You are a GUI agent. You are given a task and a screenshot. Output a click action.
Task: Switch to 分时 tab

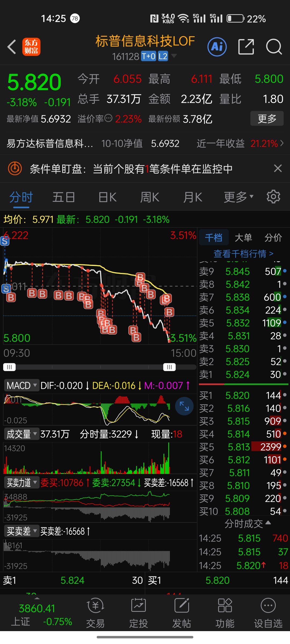pyautogui.click(x=21, y=197)
